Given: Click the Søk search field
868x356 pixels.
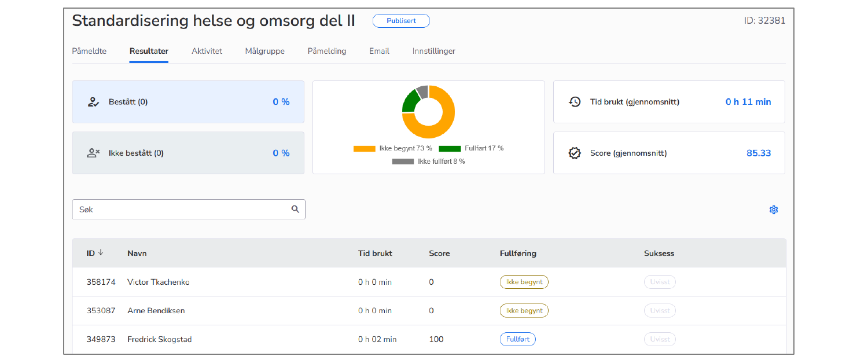Looking at the screenshot, I should 189,210.
